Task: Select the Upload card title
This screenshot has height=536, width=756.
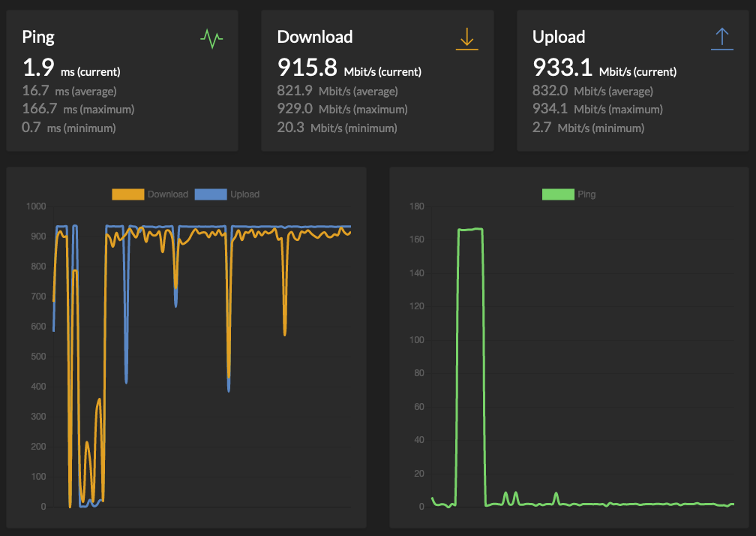Action: [x=559, y=37]
